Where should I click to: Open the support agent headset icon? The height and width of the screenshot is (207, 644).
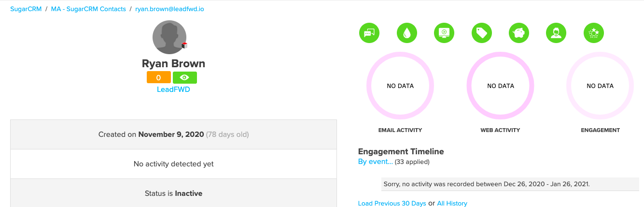tap(556, 33)
